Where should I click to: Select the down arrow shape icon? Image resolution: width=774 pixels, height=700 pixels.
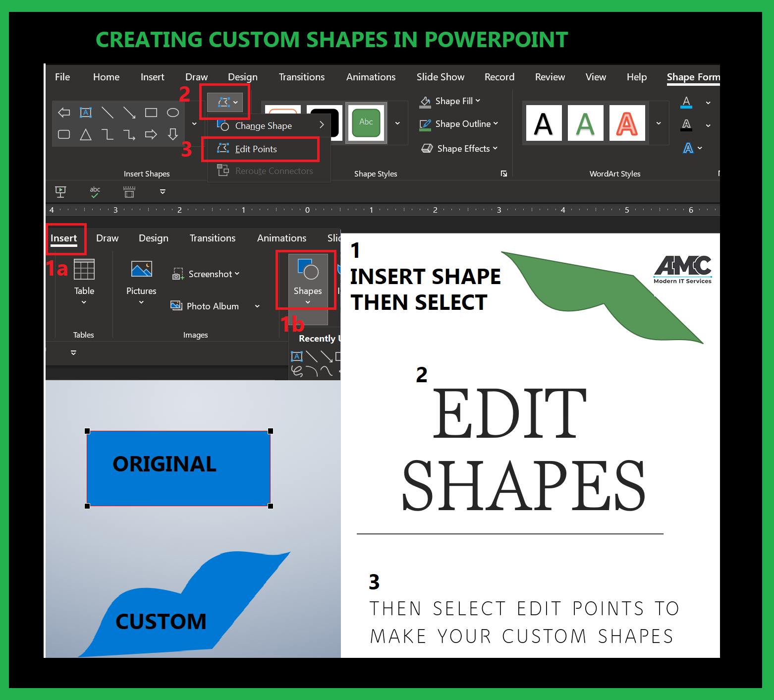(172, 134)
